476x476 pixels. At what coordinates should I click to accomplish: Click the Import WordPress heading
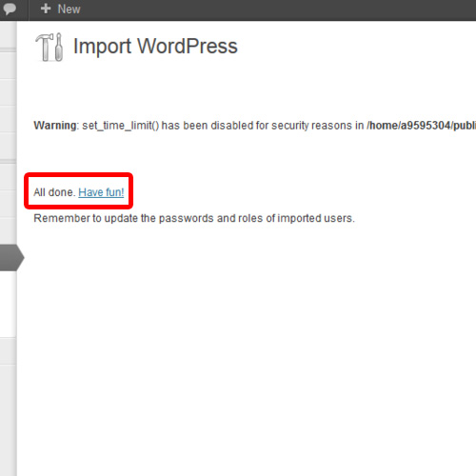pyautogui.click(x=155, y=47)
